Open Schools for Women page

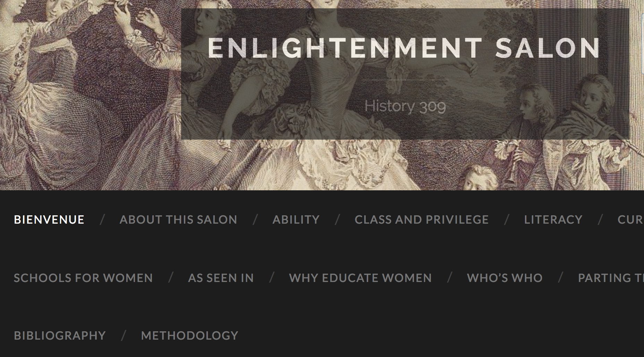tap(83, 278)
